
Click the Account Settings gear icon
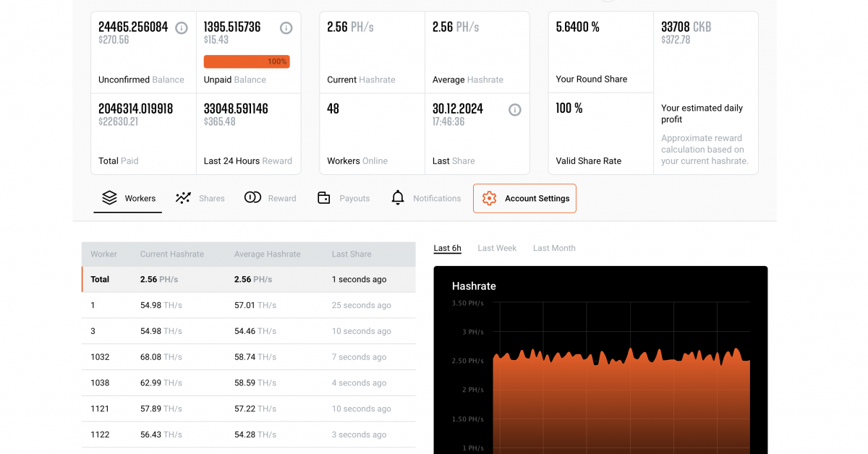click(490, 198)
